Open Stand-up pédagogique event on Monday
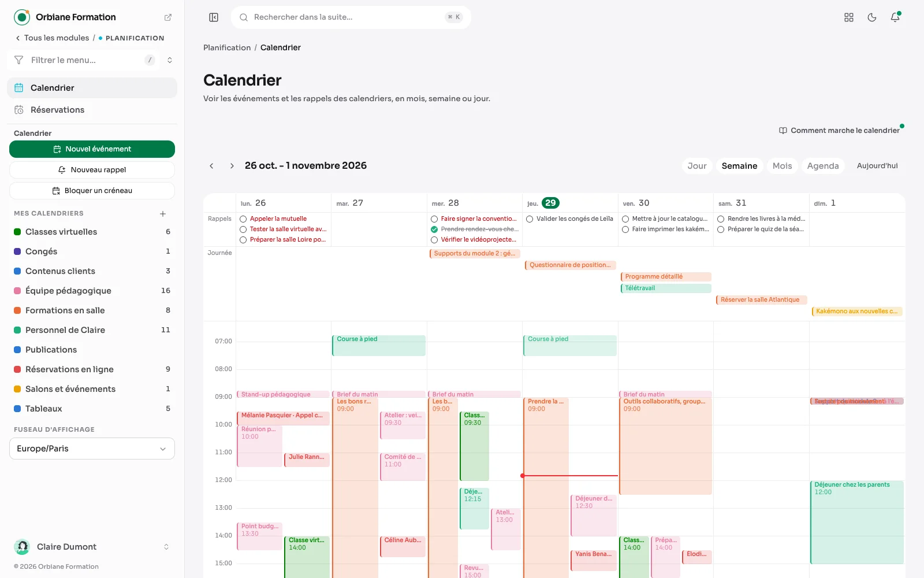Image resolution: width=924 pixels, height=578 pixels. (283, 395)
